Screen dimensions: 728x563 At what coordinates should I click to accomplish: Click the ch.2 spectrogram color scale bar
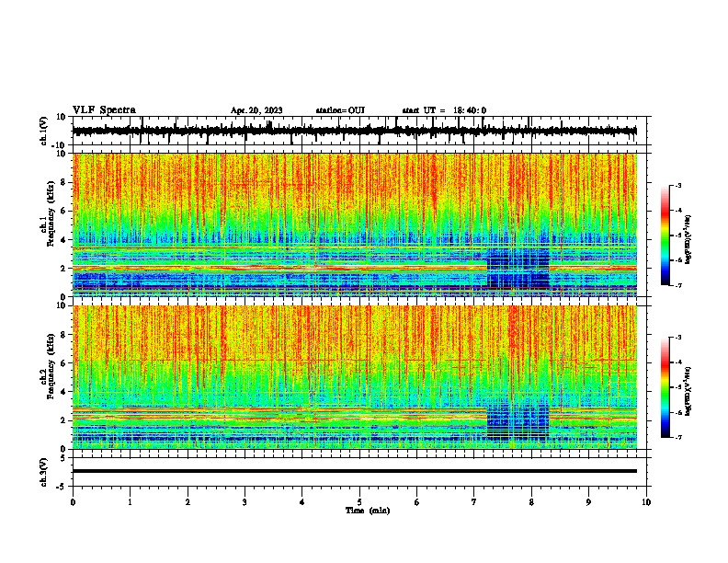(665, 387)
